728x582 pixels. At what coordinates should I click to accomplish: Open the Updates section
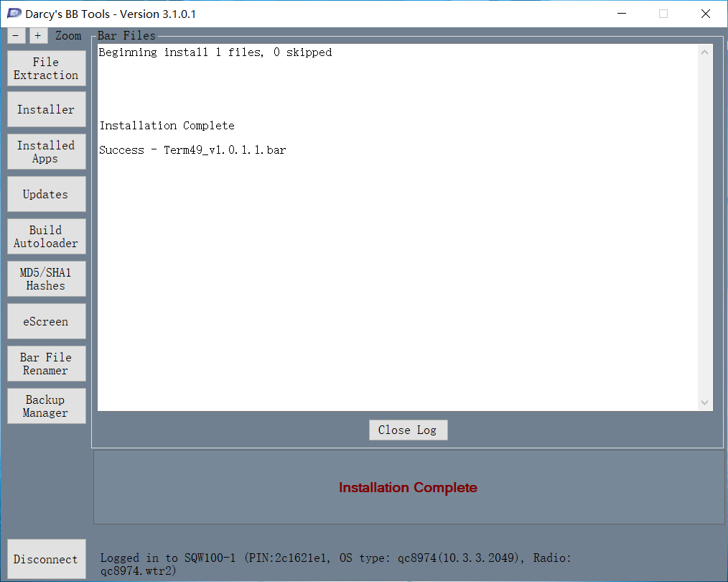46,194
